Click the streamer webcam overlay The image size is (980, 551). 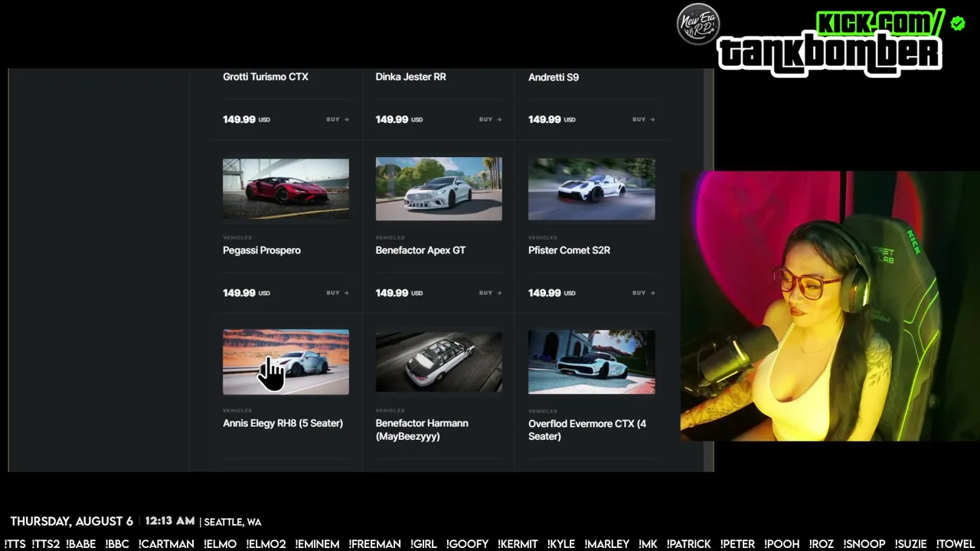coord(830,306)
